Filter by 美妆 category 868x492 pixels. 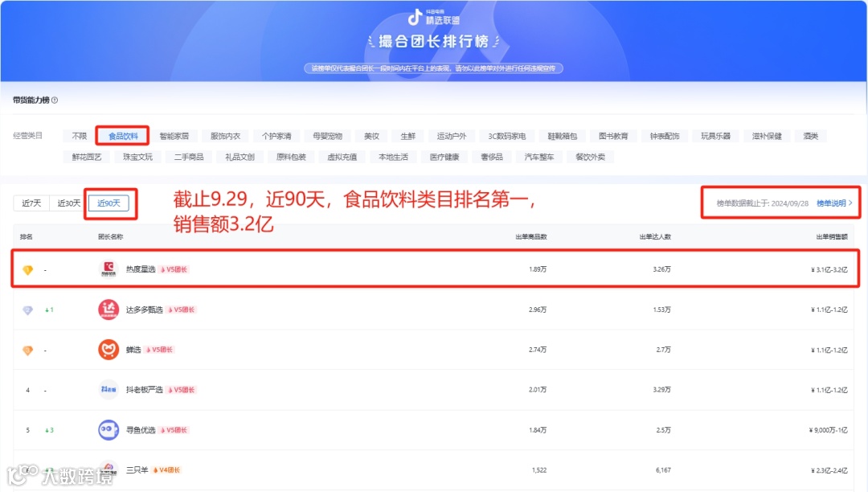pyautogui.click(x=371, y=136)
